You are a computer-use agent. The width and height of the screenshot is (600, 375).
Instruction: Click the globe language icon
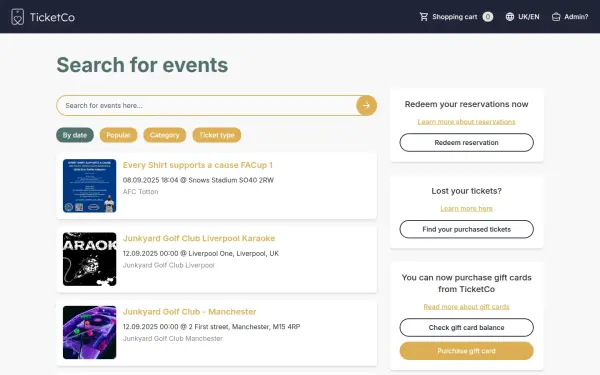coord(510,17)
